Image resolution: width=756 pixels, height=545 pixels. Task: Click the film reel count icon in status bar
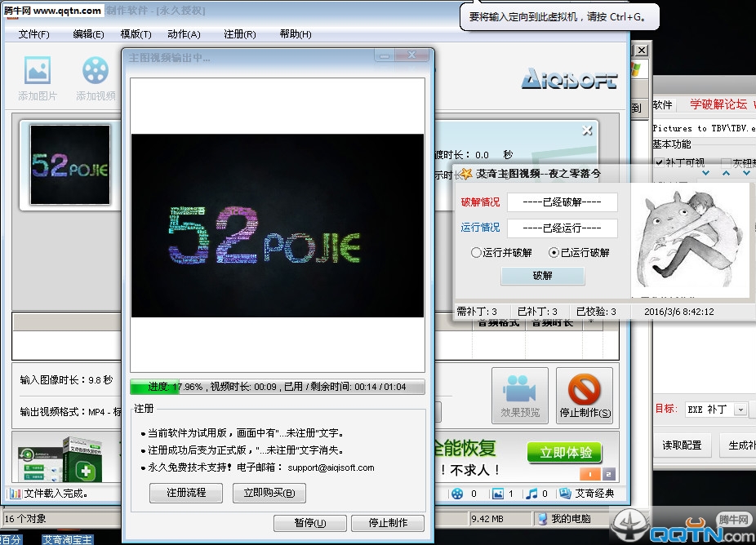[x=457, y=494]
